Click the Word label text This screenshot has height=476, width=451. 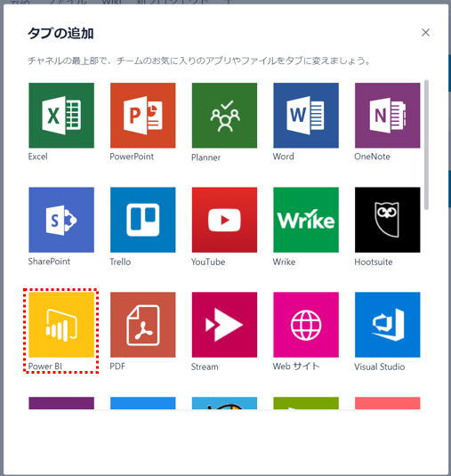coord(284,157)
